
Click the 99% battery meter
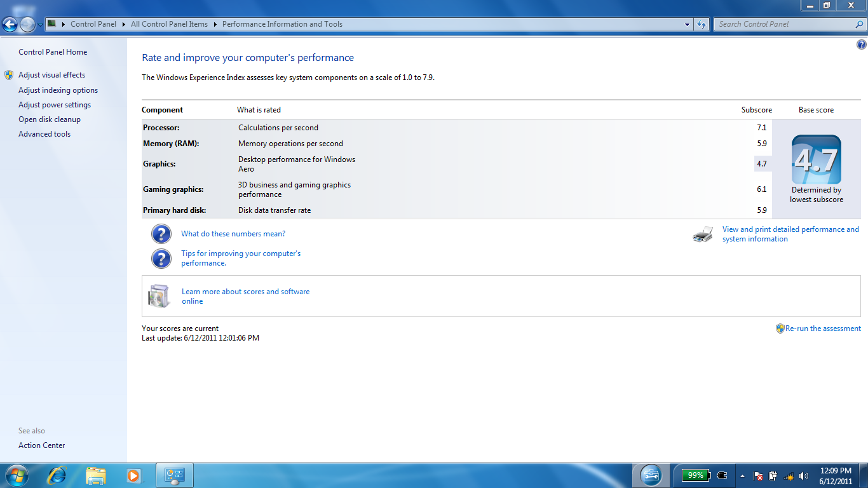[695, 475]
